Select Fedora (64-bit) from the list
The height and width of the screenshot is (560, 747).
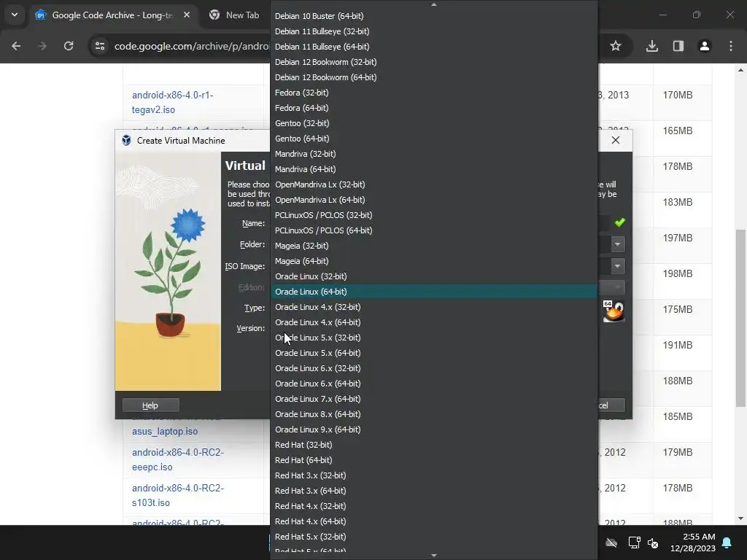point(434,108)
